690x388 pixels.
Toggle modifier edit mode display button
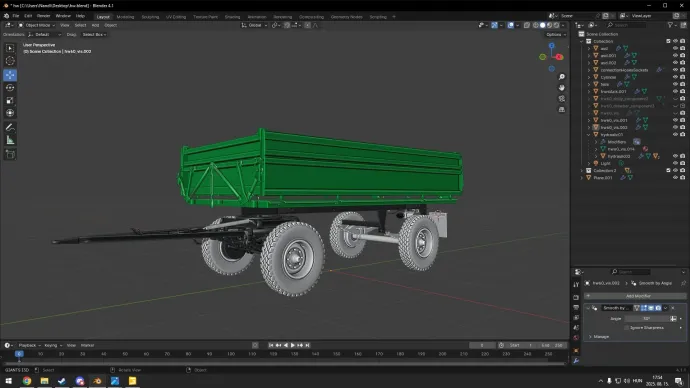(x=644, y=308)
